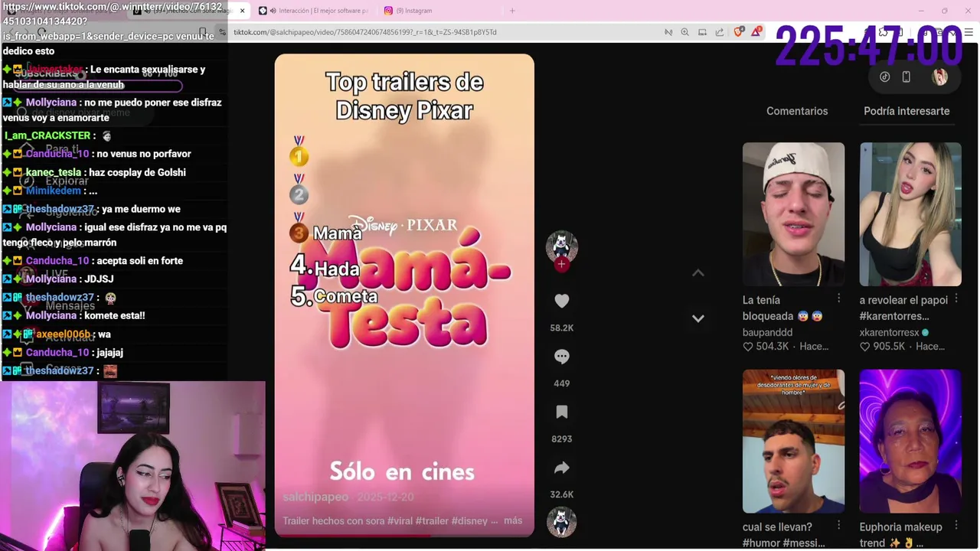Switch to the Comentarios tab
980x551 pixels.
[x=797, y=111]
